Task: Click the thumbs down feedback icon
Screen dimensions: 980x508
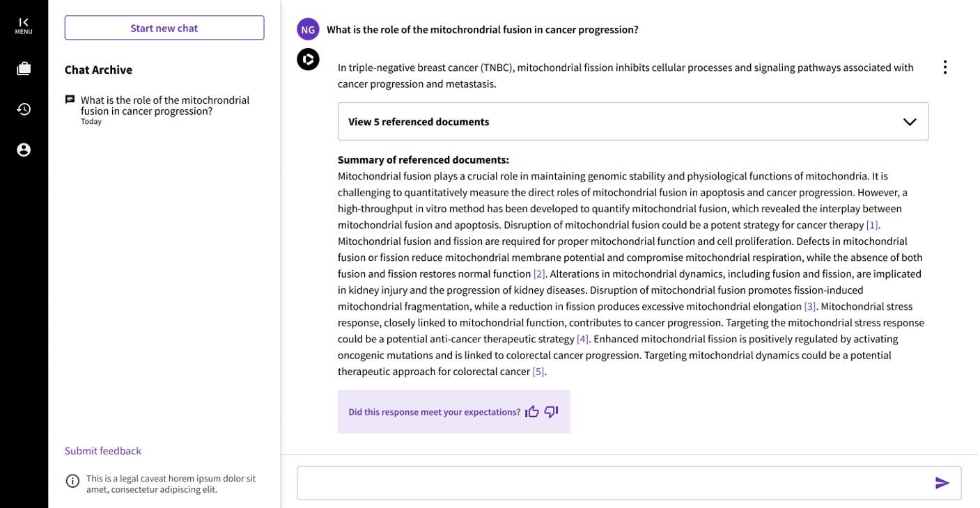Action: pos(551,412)
